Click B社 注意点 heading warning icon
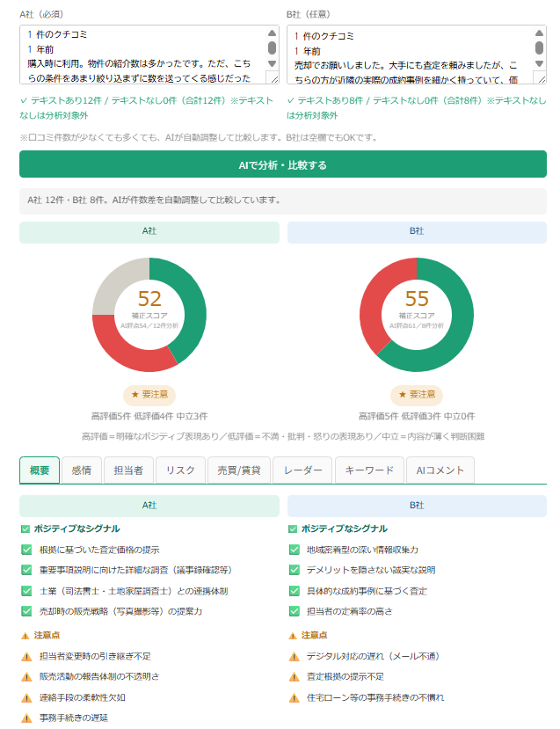560x729 pixels. point(293,636)
